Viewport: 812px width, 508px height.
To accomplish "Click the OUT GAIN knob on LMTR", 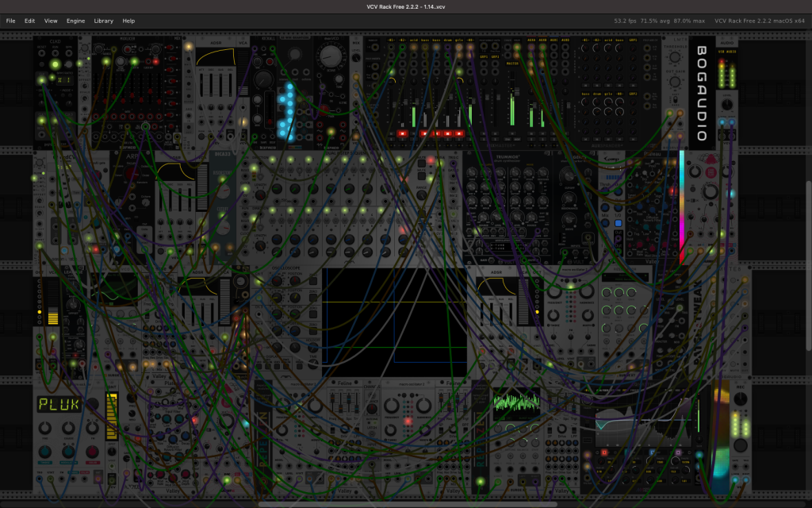I will pos(675,82).
